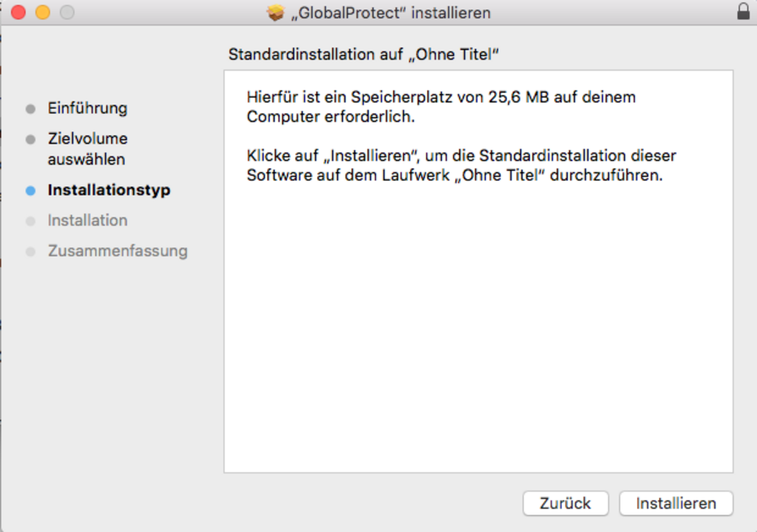This screenshot has width=757, height=532.
Task: Minimize the installer with yellow button
Action: pos(42,12)
